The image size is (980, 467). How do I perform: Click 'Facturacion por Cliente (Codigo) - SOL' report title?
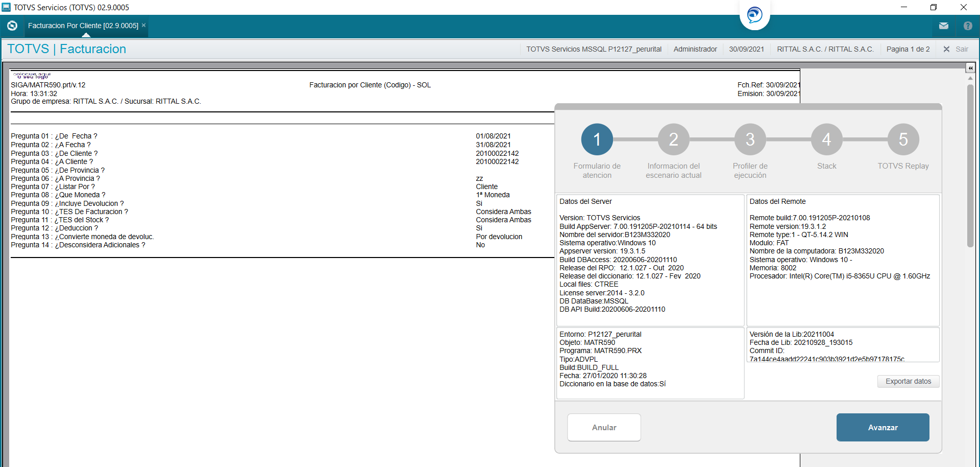370,85
